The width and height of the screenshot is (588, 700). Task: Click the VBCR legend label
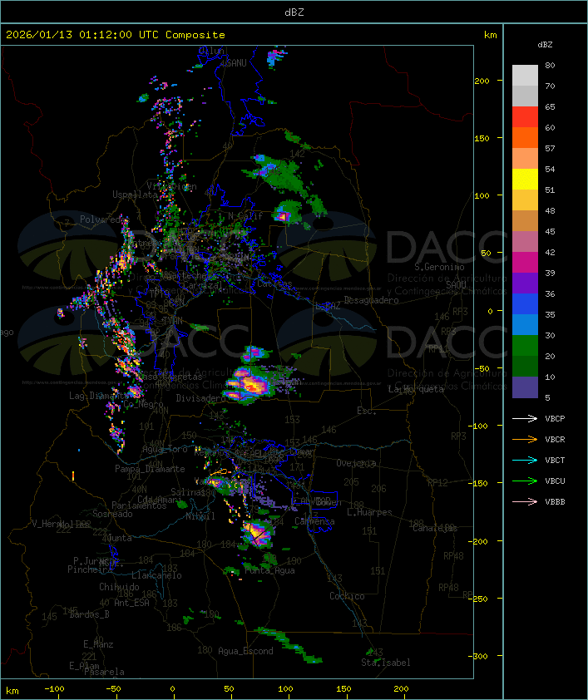coord(555,439)
